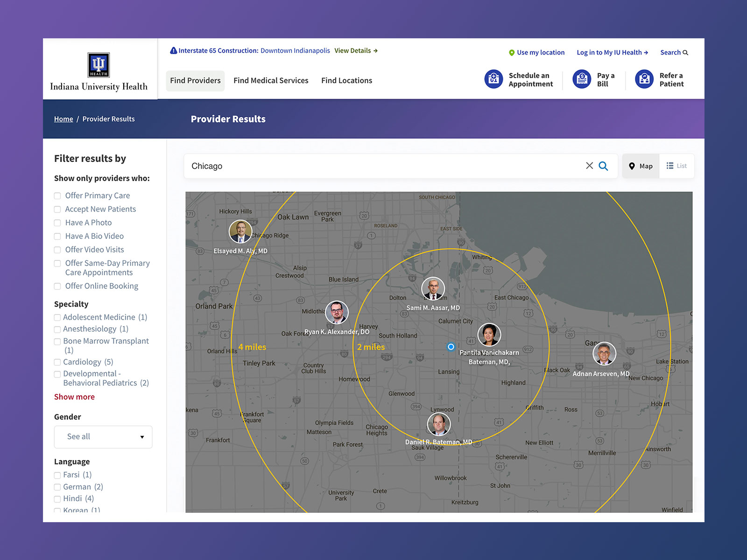Check Have A Photo filter

(x=57, y=223)
